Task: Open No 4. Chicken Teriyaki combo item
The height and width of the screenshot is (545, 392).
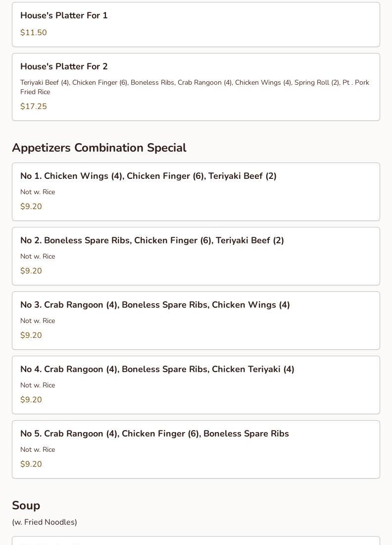Action: (x=157, y=369)
